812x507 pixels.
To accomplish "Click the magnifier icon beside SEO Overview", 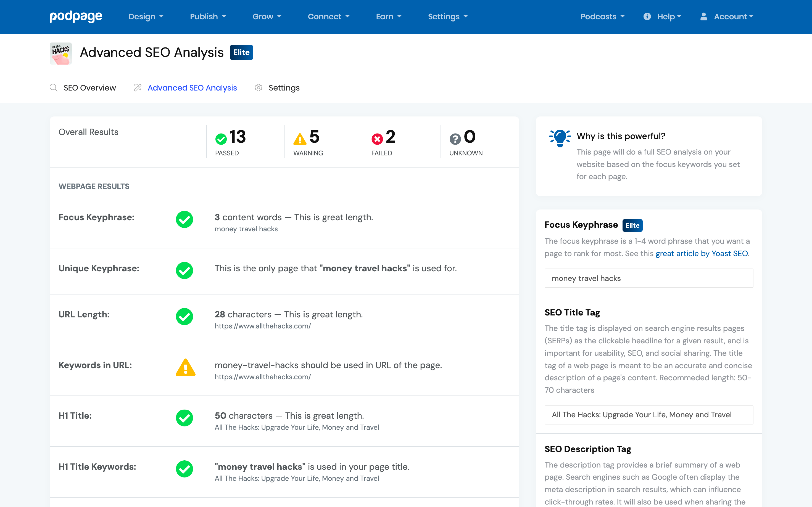I will (x=53, y=88).
